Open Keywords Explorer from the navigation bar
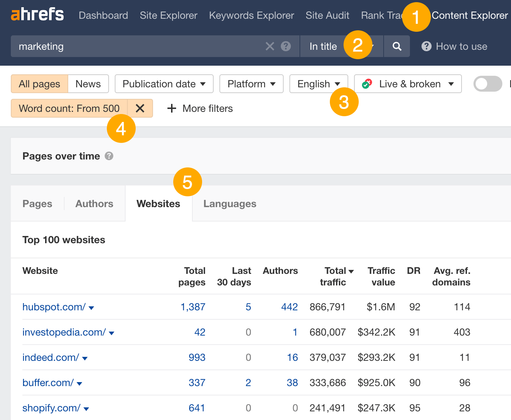Viewport: 511px width, 420px height. pyautogui.click(x=252, y=15)
